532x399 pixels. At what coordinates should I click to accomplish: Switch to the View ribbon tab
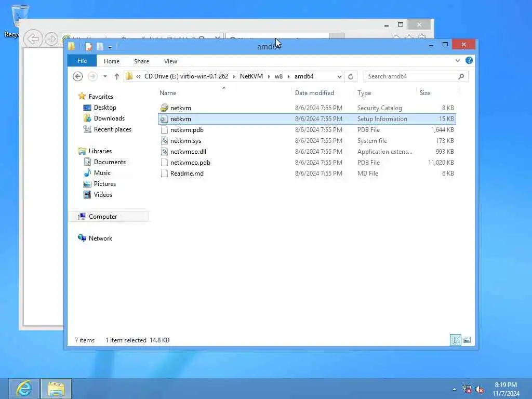(170, 61)
